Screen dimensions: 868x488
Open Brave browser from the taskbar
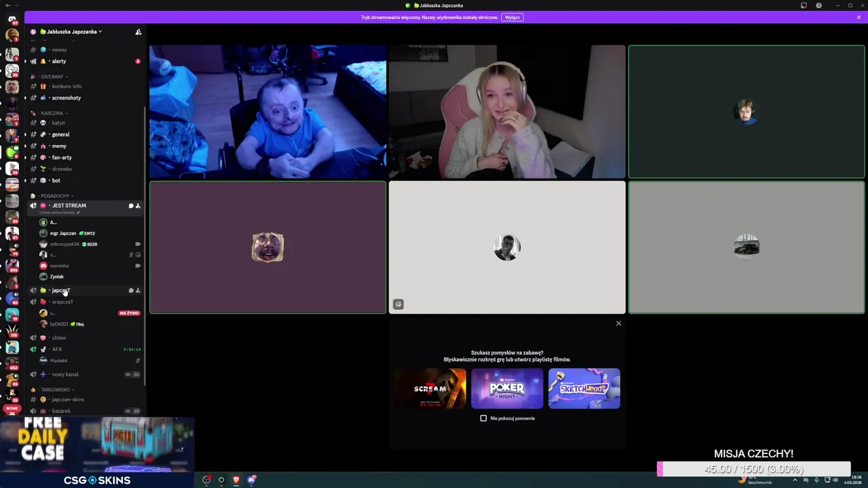[236, 480]
